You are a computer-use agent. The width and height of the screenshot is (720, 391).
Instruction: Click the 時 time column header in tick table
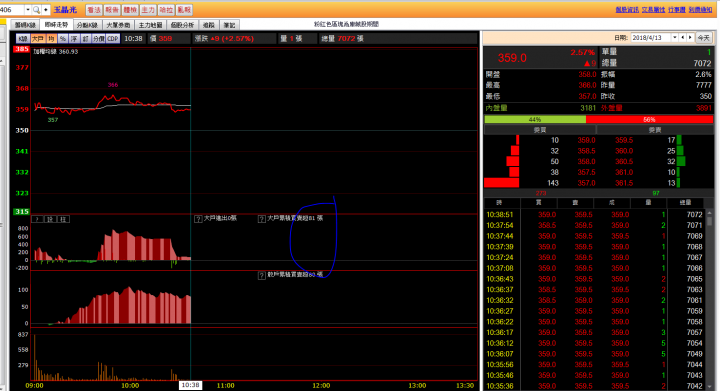[x=501, y=202]
